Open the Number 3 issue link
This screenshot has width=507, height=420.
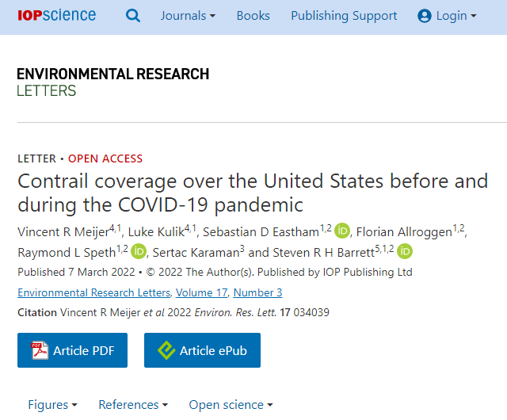[257, 292]
